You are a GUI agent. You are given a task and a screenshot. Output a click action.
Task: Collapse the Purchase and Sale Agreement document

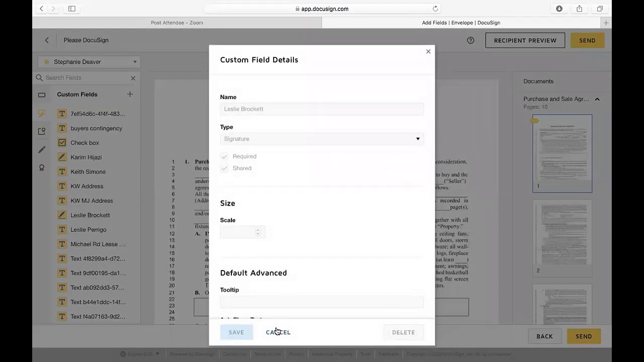tap(597, 99)
